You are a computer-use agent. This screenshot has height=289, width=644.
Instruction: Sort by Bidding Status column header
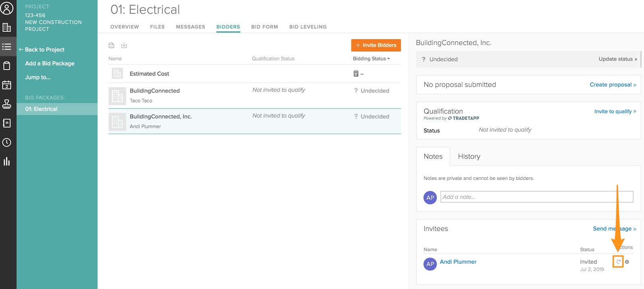(x=371, y=59)
